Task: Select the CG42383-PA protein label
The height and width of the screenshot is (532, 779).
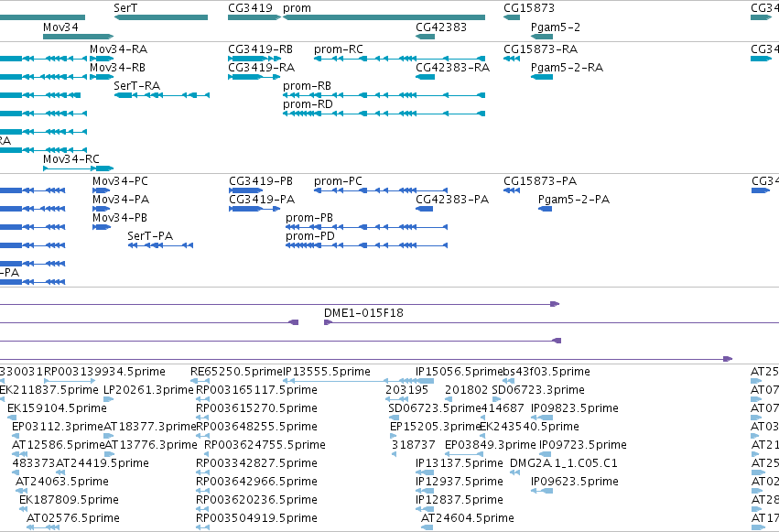Action: (452, 200)
